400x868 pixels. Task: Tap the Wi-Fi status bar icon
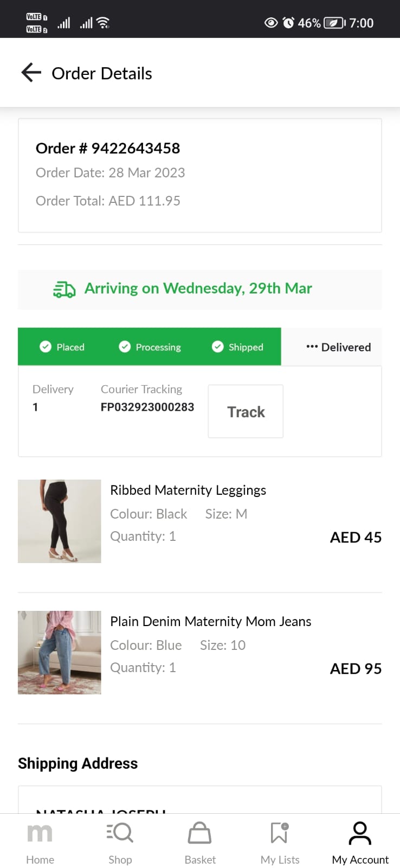click(103, 23)
